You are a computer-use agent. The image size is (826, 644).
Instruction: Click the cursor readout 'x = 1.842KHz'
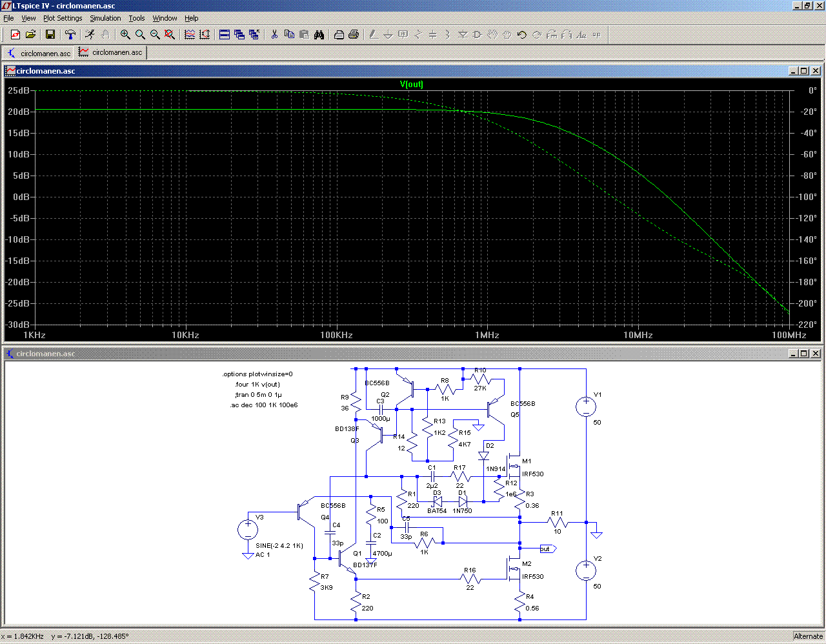[x=23, y=636]
